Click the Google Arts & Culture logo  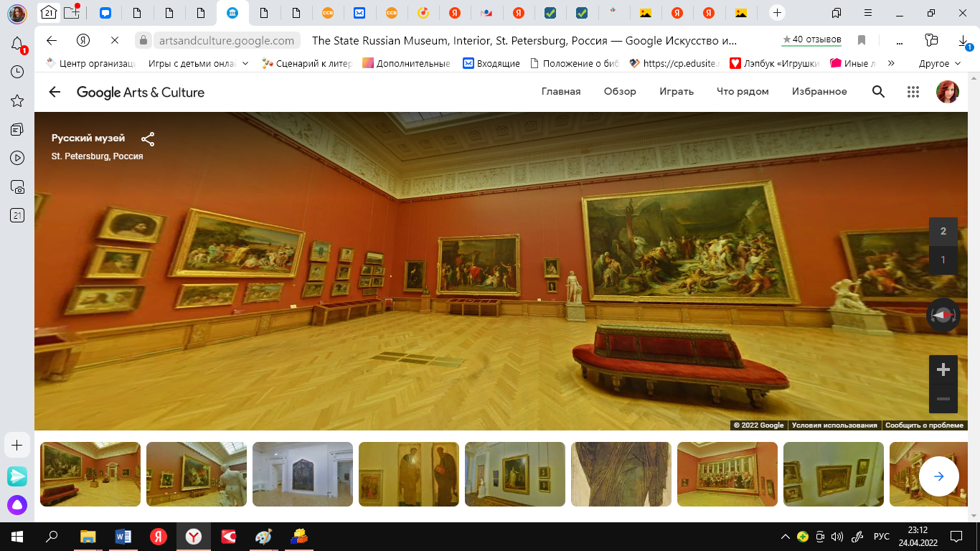point(141,92)
